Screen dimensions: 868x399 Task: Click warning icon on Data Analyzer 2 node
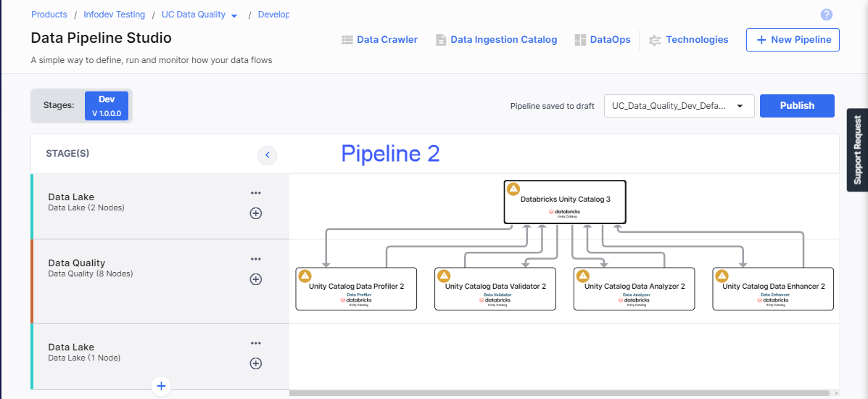(x=582, y=276)
